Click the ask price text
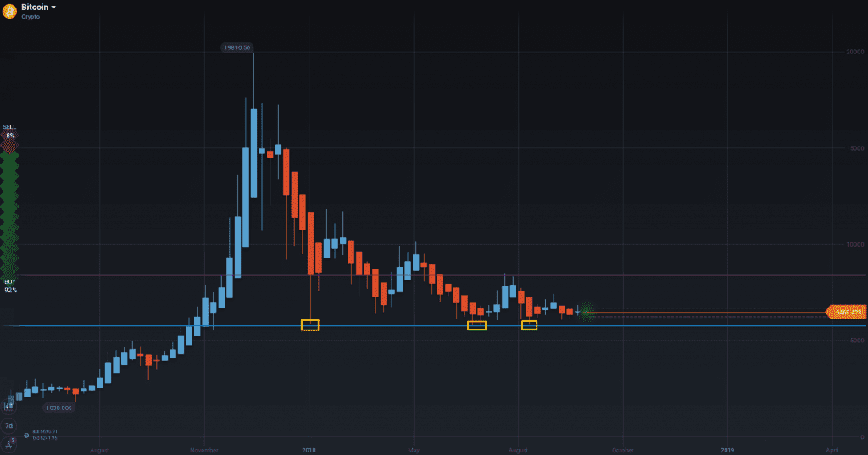The image size is (868, 455). tap(45, 431)
